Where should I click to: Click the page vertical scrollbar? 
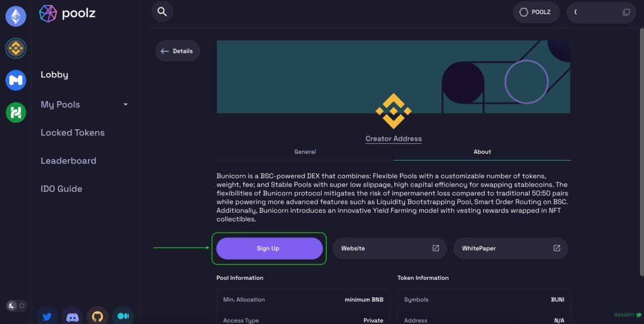click(x=641, y=151)
